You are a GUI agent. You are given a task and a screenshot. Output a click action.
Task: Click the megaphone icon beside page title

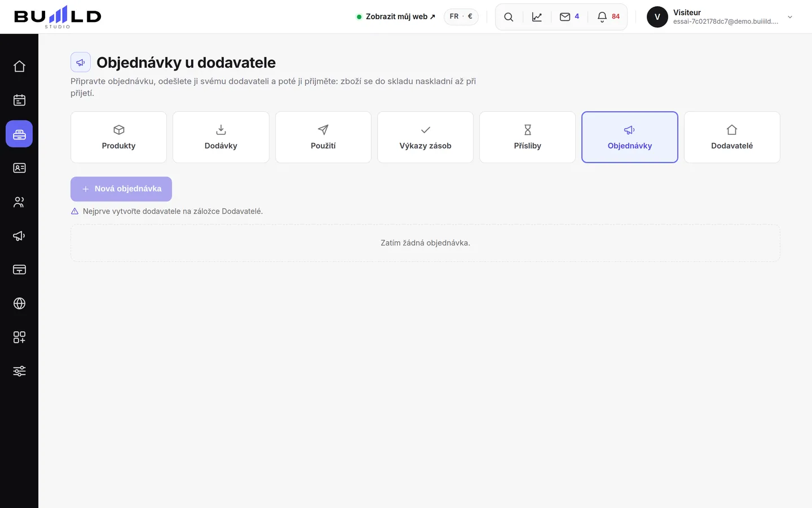tap(81, 62)
